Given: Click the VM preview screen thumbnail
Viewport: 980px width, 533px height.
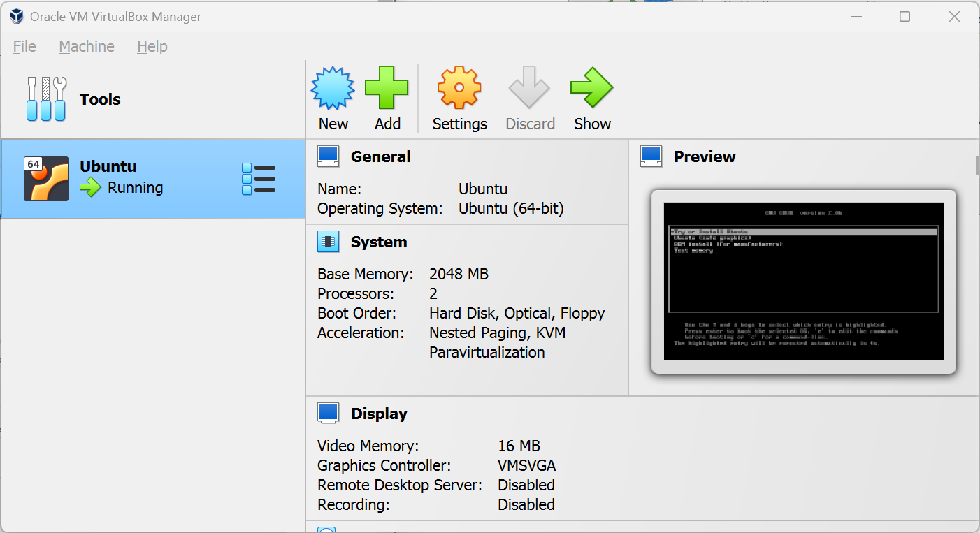Looking at the screenshot, I should [804, 282].
